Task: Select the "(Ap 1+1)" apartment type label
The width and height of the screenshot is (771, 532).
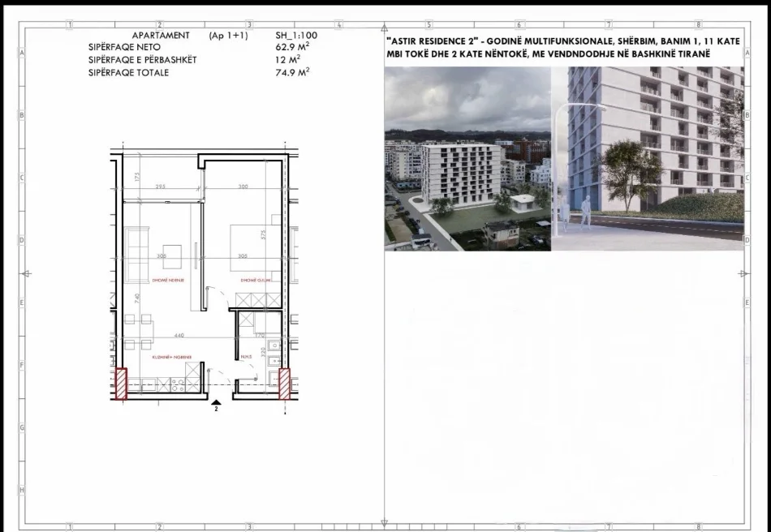Action: 228,36
